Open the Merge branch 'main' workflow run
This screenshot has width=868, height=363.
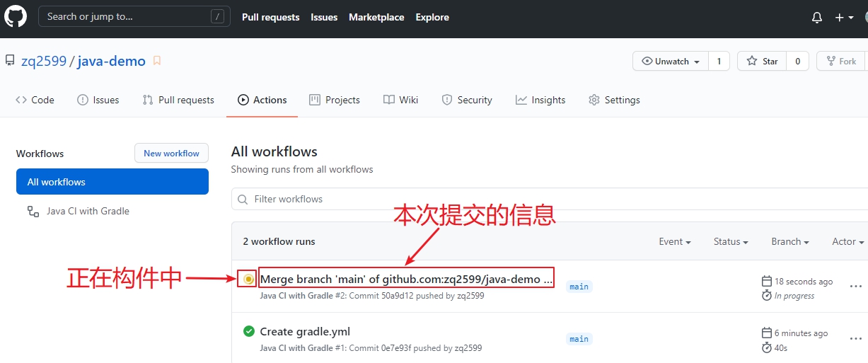coord(407,279)
